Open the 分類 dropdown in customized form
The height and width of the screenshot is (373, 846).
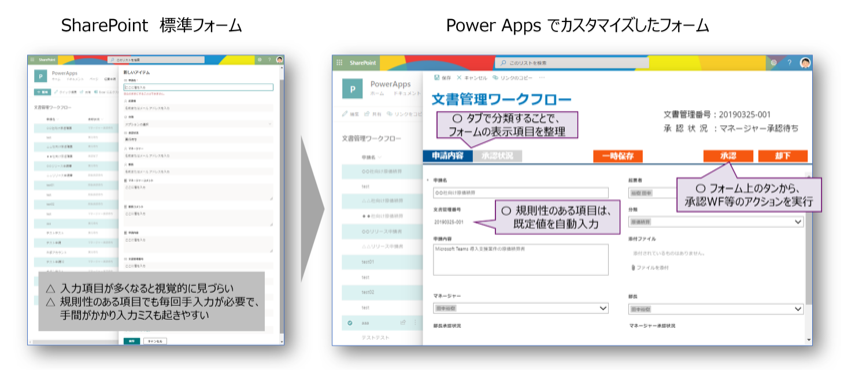716,221
